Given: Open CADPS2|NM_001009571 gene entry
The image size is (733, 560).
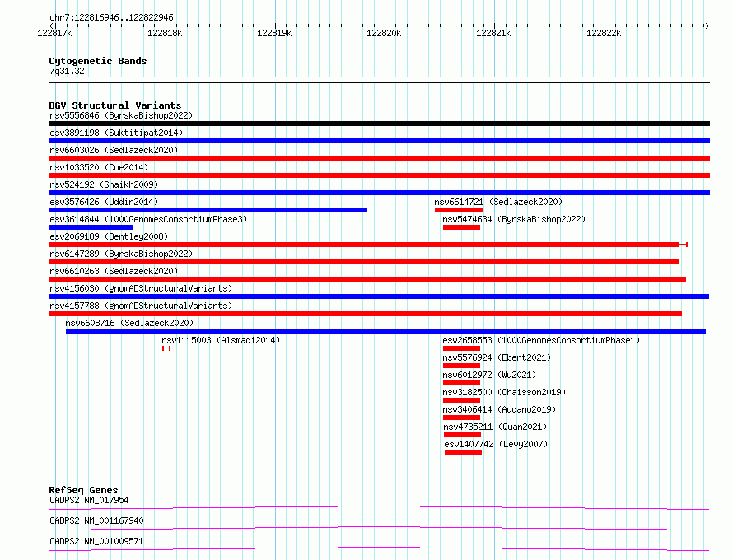Looking at the screenshot, I should (x=96, y=541).
